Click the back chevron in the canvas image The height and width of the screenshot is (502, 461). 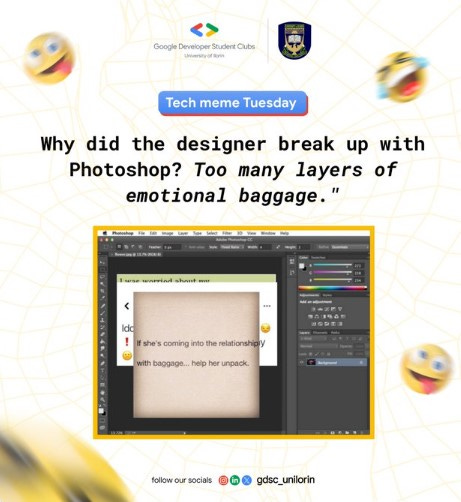[x=127, y=306]
